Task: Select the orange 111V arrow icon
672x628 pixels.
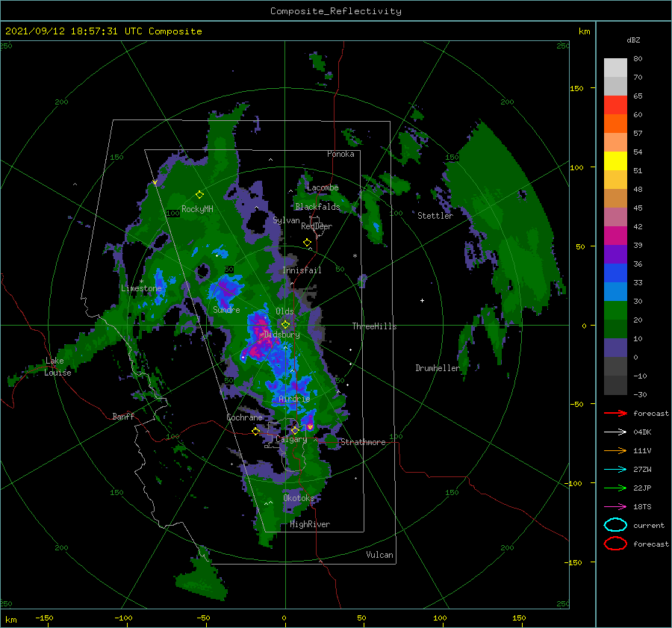Action: coord(615,450)
